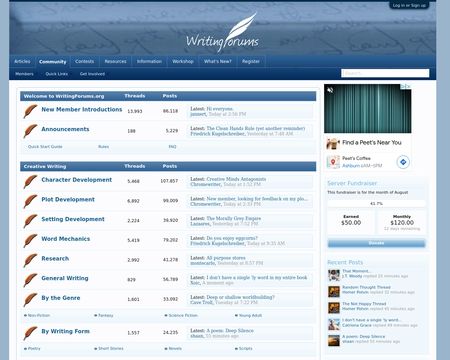
Task: Click Log in or Sign up
Action: click(x=409, y=5)
